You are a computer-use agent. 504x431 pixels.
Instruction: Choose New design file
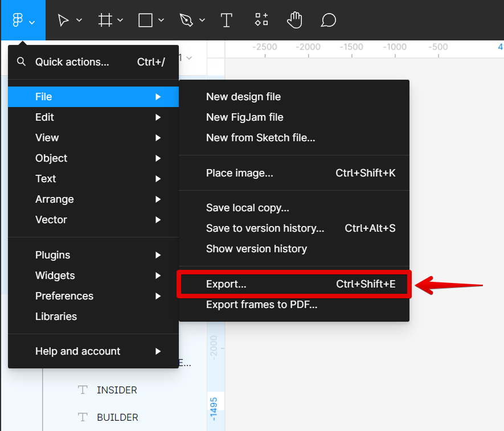coord(244,97)
